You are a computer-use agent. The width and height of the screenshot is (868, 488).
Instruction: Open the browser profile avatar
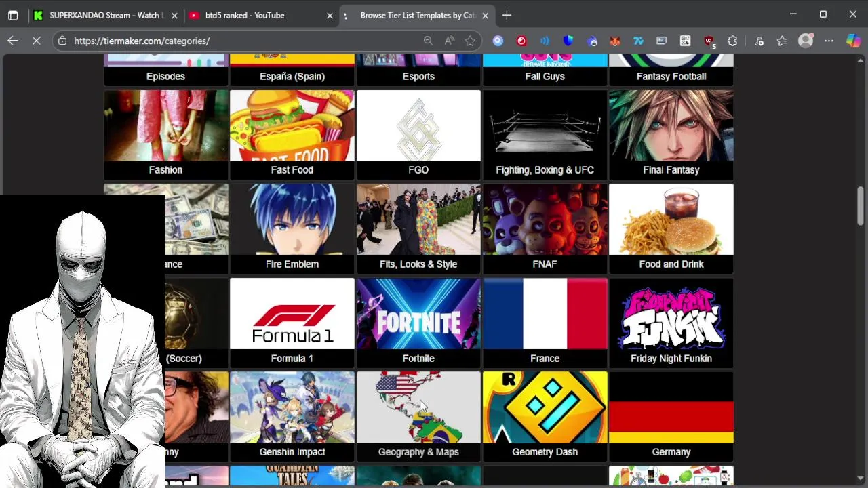(806, 41)
